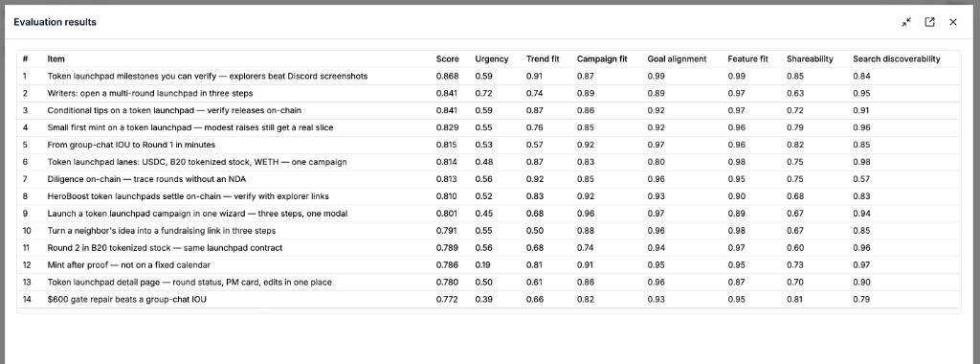Click the Evaluation results title
Screen dimensions: 980x364
55,22
